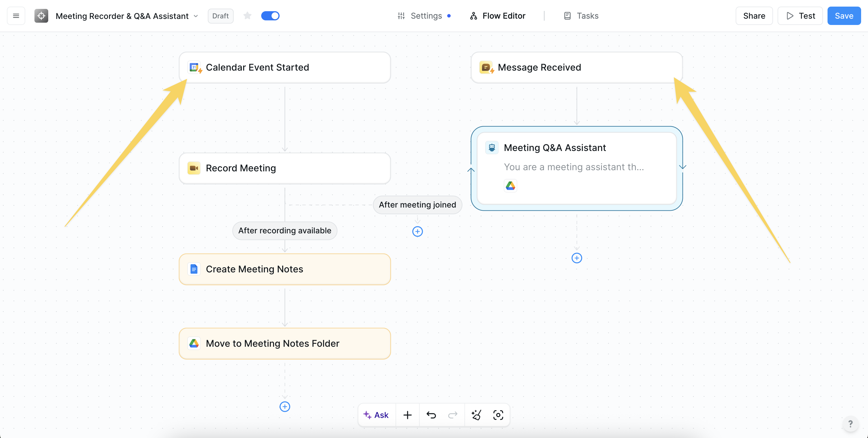
Task: Undo the last flow change
Action: (431, 415)
